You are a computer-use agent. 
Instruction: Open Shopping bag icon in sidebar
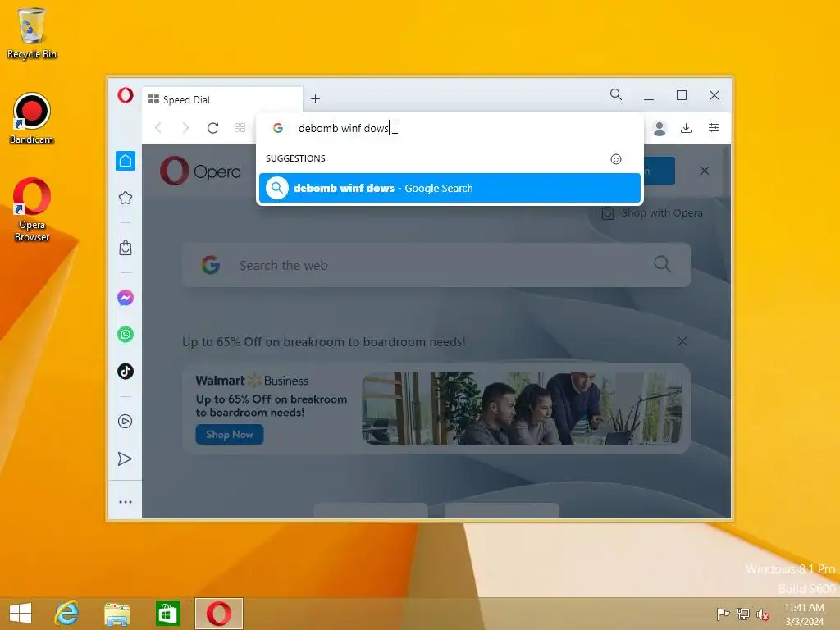click(x=126, y=248)
